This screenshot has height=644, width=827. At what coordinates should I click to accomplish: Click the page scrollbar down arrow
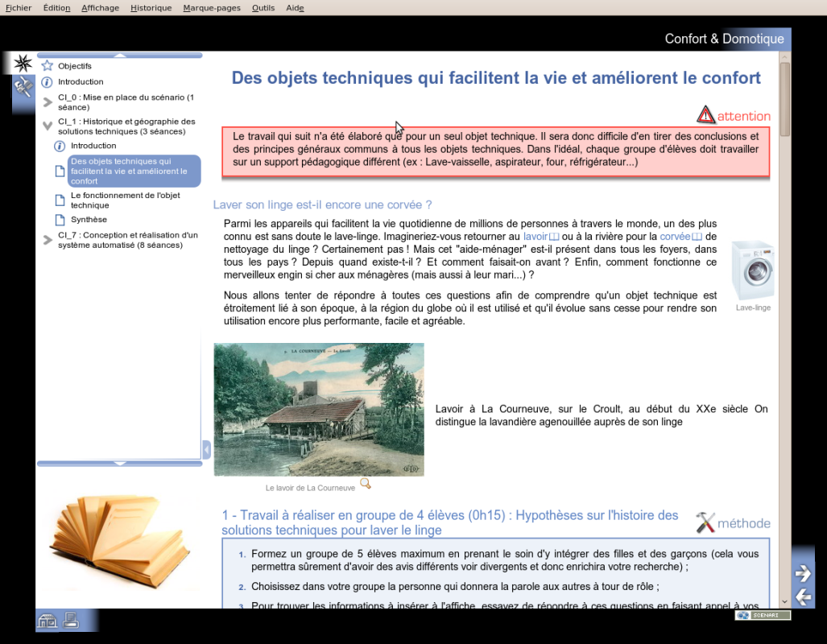785,602
